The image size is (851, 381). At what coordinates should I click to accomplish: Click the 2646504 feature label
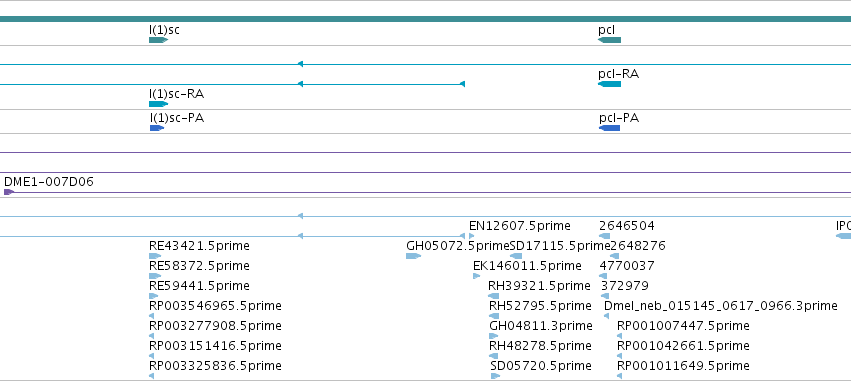coord(627,226)
